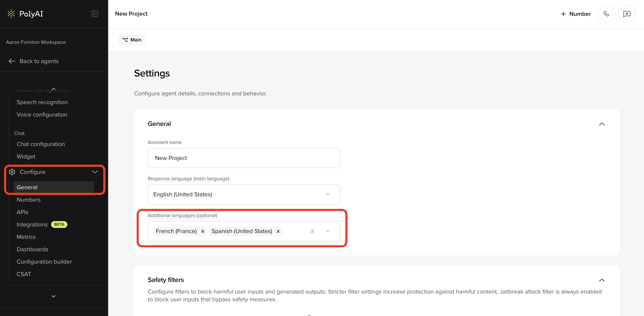Click Back to agents
This screenshot has width=644, height=316.
[39, 61]
